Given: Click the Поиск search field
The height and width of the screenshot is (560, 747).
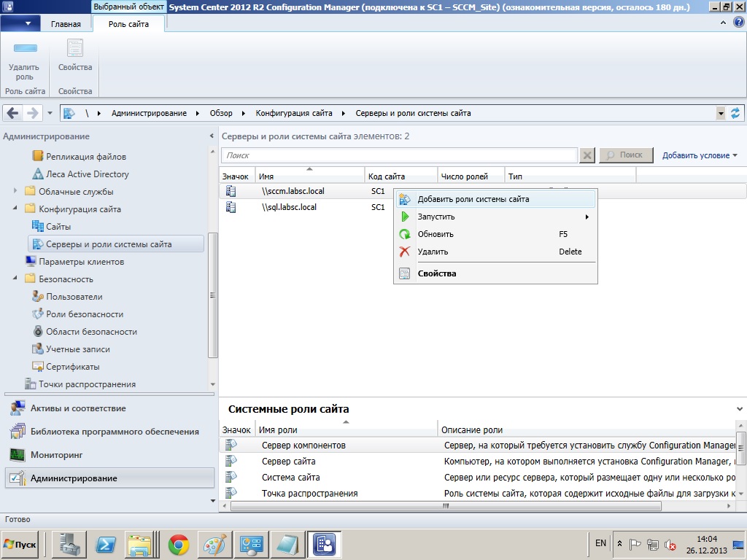Looking at the screenshot, I should 399,155.
